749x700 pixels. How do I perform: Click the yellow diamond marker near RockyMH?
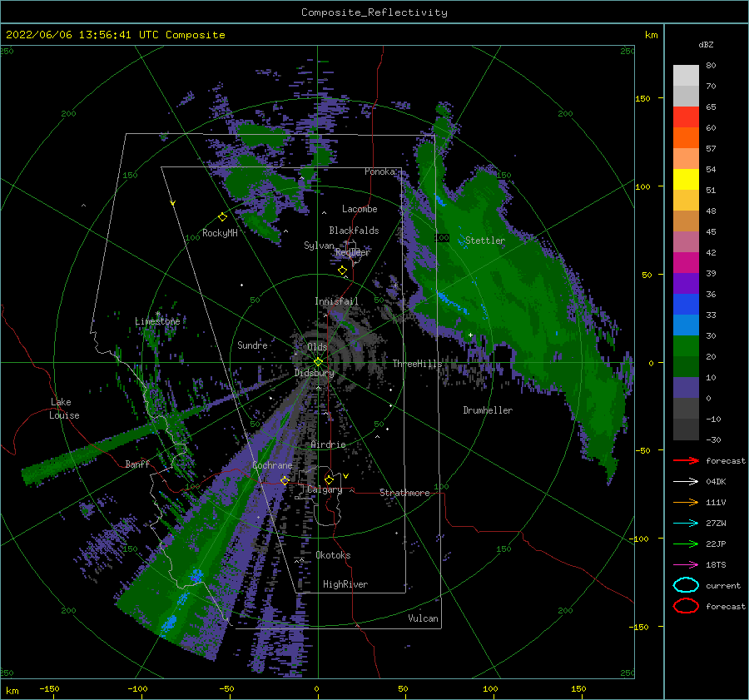222,217
